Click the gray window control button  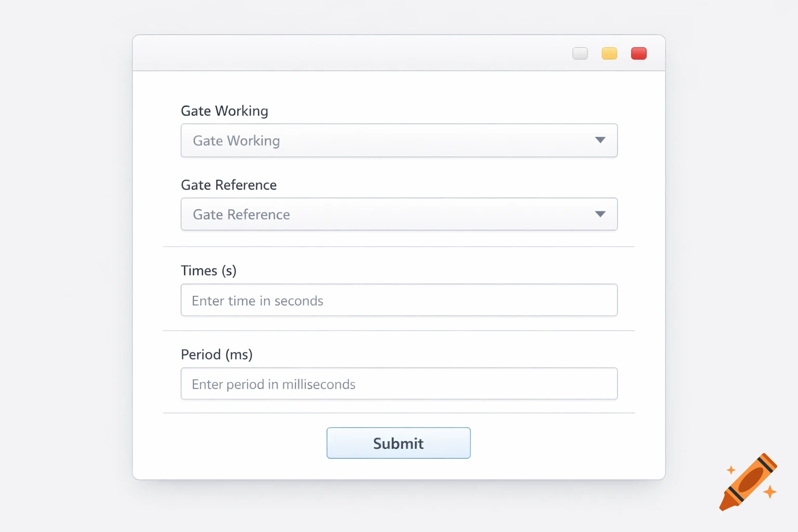(580, 53)
